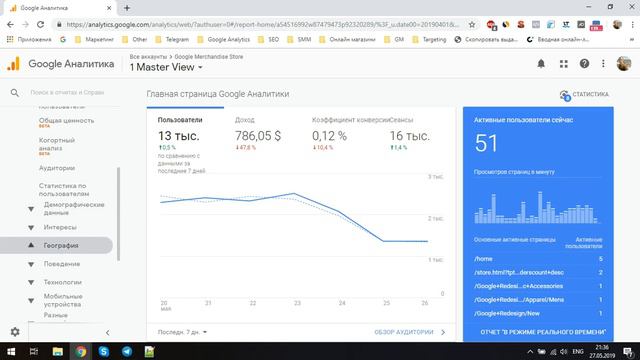Click the Windows Start button
Image resolution: width=640 pixels, height=360 pixels.
[11, 351]
